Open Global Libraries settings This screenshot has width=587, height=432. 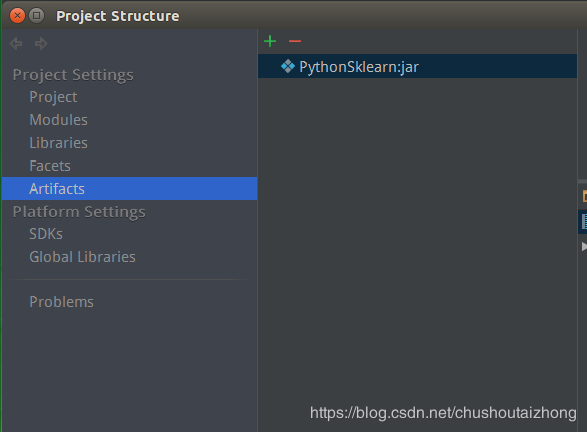(x=82, y=257)
